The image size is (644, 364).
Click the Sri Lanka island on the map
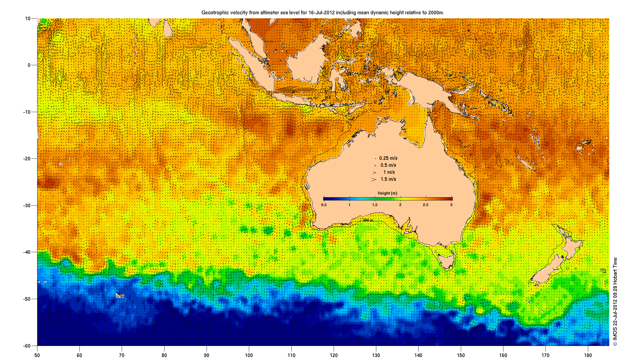point(168,29)
